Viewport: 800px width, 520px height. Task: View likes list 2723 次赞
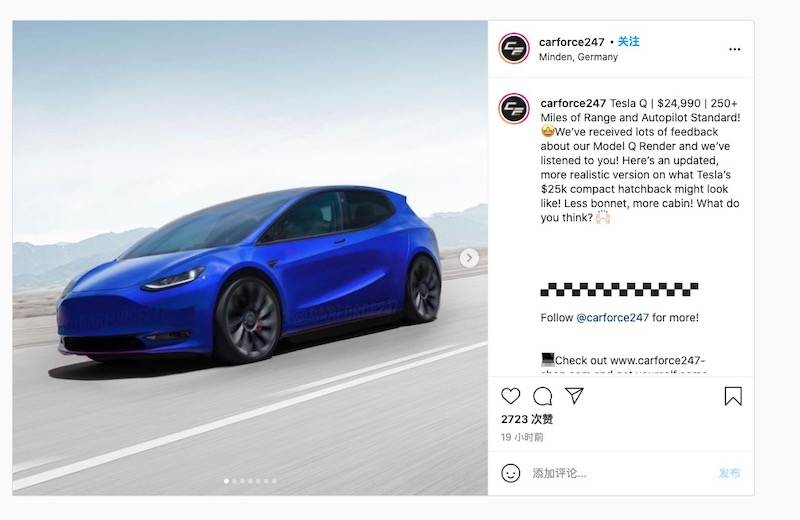[x=527, y=419]
